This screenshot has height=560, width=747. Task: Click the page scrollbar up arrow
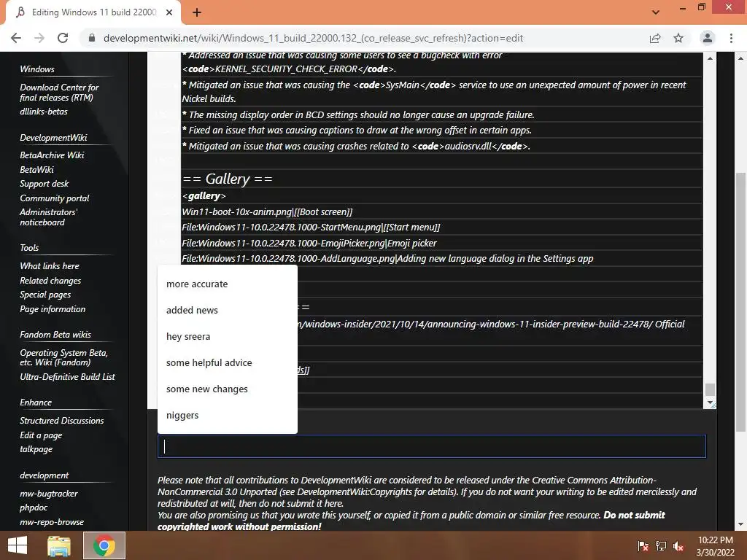pos(740,58)
